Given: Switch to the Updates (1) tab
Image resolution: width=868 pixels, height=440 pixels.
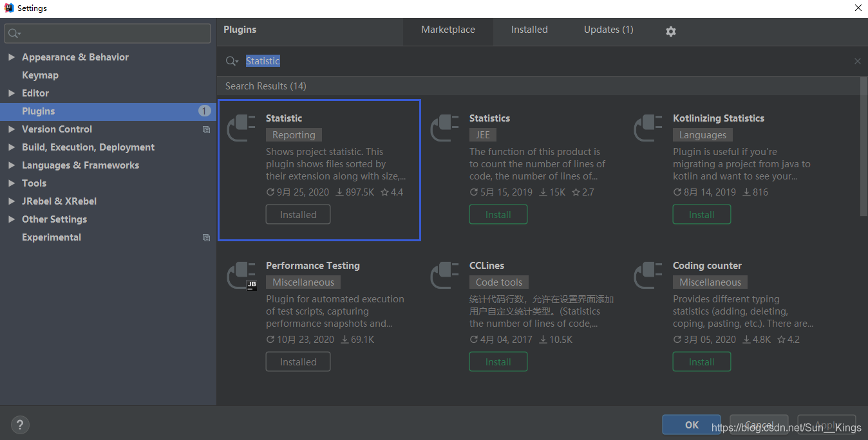Looking at the screenshot, I should coord(609,30).
